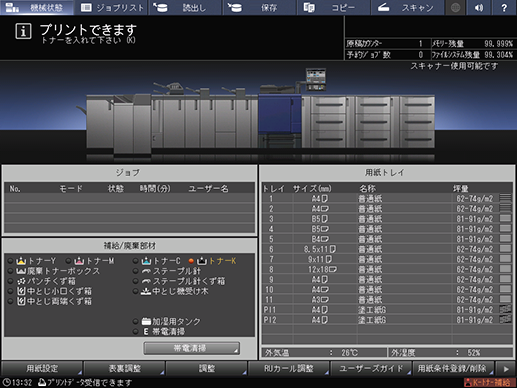The image size is (517, 388).
Task: Select tray PI1 塗工紙G row
Action: pyautogui.click(x=387, y=310)
